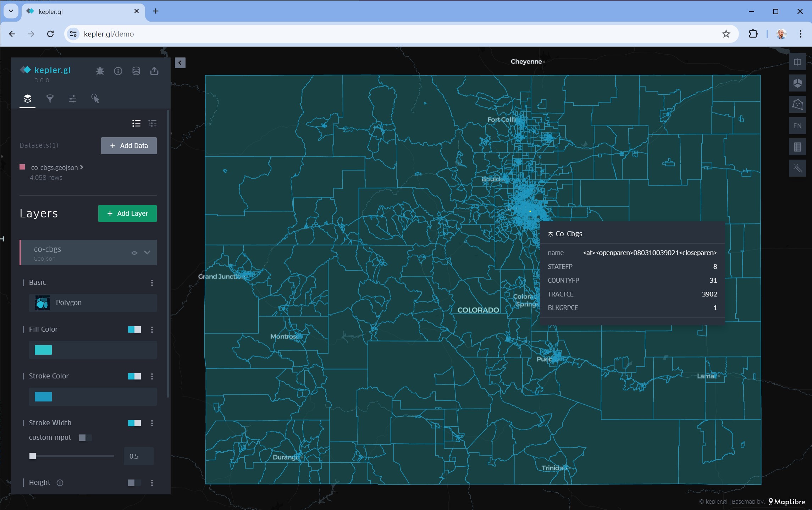The height and width of the screenshot is (510, 812).
Task: Click the Add Layer button
Action: [x=127, y=214]
